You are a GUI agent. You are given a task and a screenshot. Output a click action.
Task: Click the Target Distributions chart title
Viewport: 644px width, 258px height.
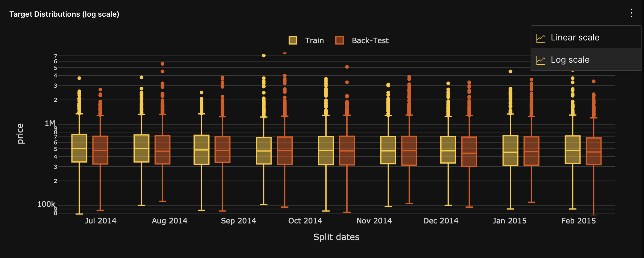pos(64,14)
